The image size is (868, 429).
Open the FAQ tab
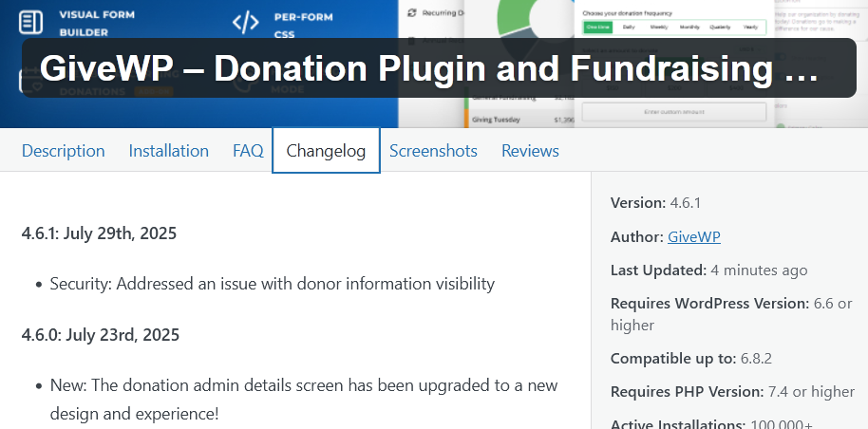coord(248,151)
